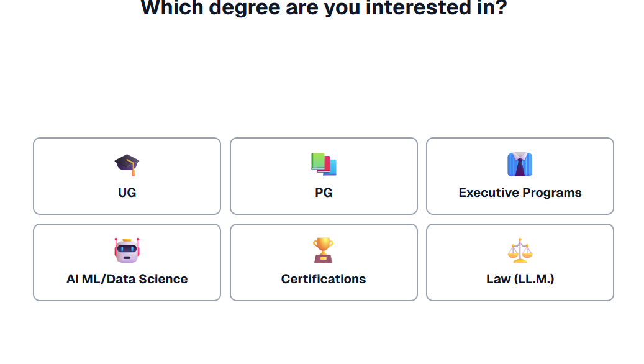Click the shirt and tie icon
The height and width of the screenshot is (364, 644).
click(520, 165)
